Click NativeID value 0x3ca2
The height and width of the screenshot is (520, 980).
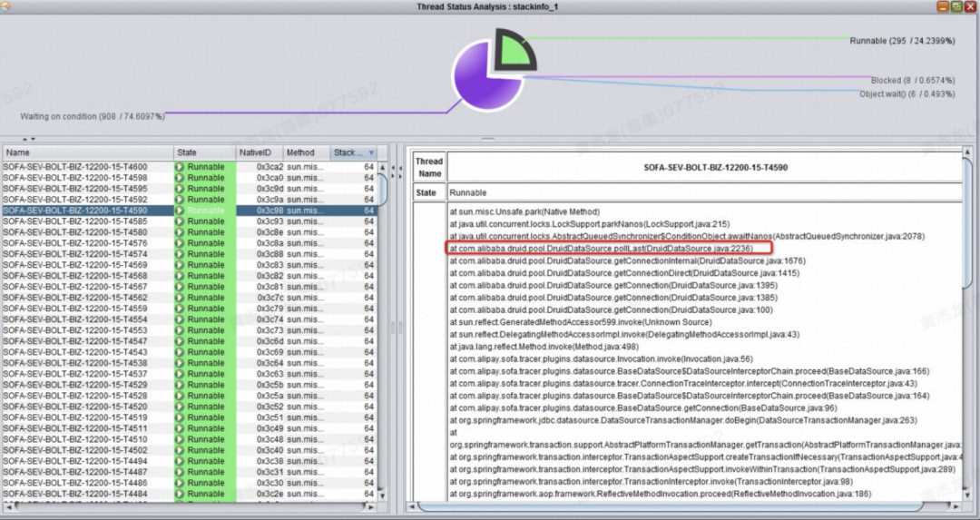click(270, 167)
